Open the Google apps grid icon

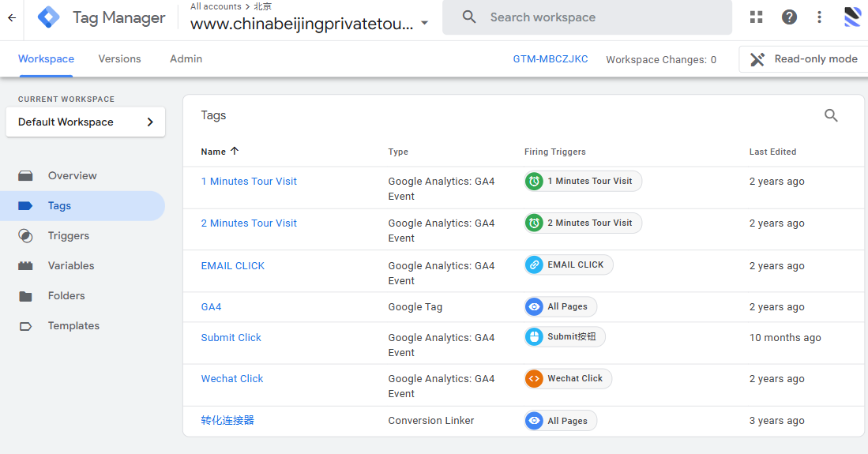point(756,17)
